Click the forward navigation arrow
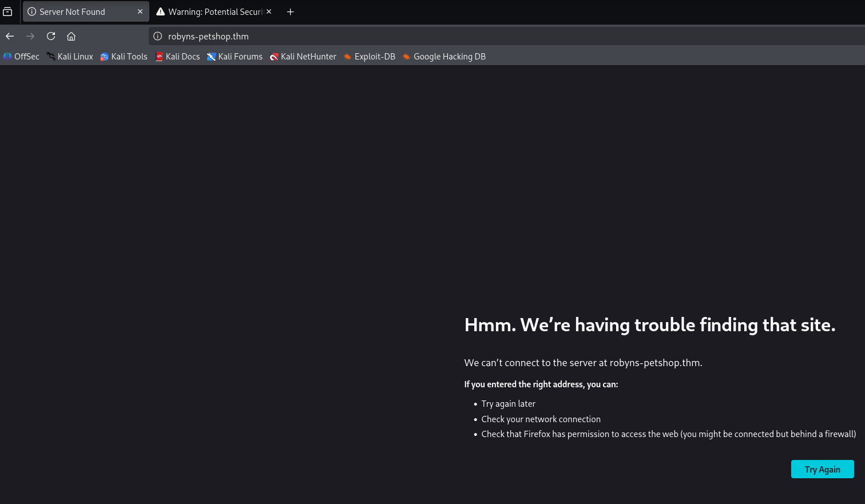This screenshot has height=504, width=865. click(x=30, y=36)
